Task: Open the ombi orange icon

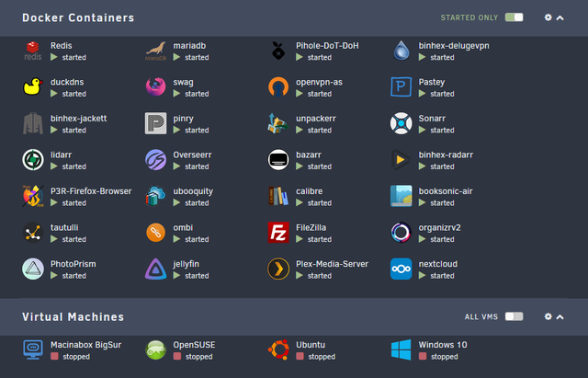Action: pos(155,233)
